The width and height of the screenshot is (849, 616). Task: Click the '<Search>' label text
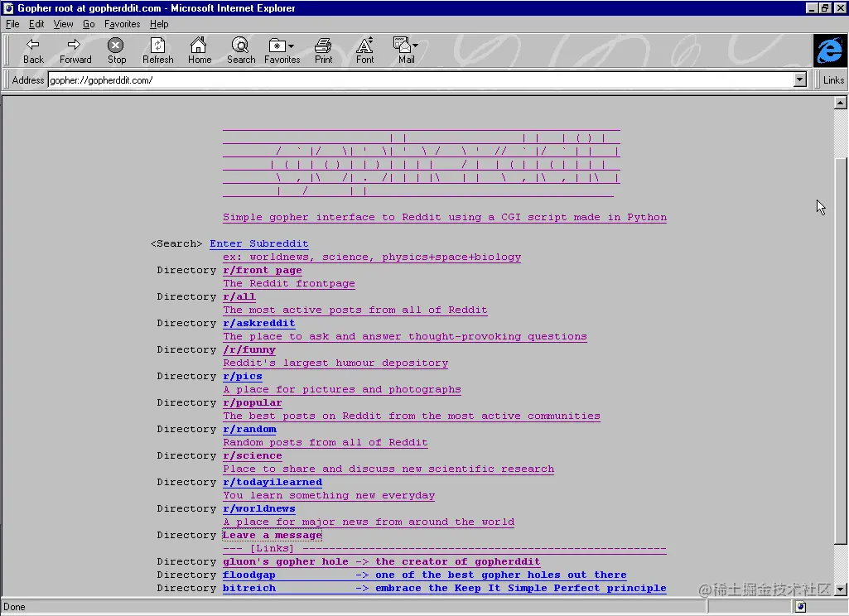[x=176, y=243]
